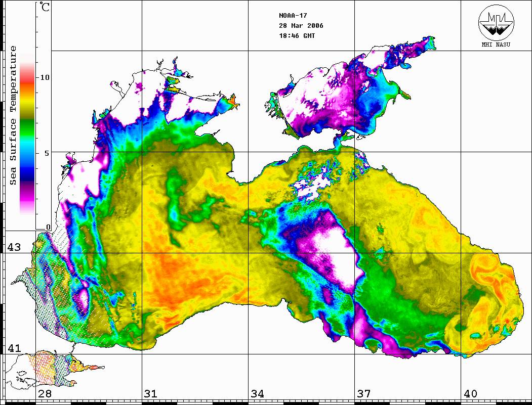Click the '18:46 GMT' time text
The width and height of the screenshot is (532, 405).
(297, 35)
